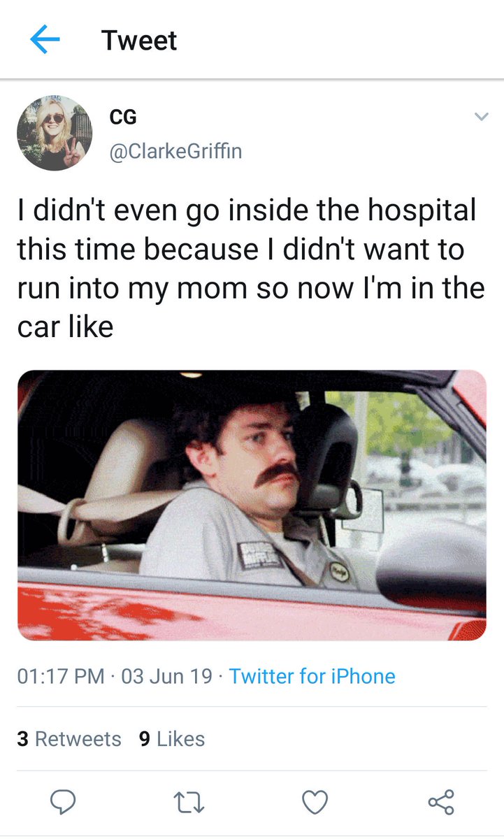View the 9 Likes list
Image resolution: width=504 pixels, height=839 pixels.
click(x=172, y=739)
